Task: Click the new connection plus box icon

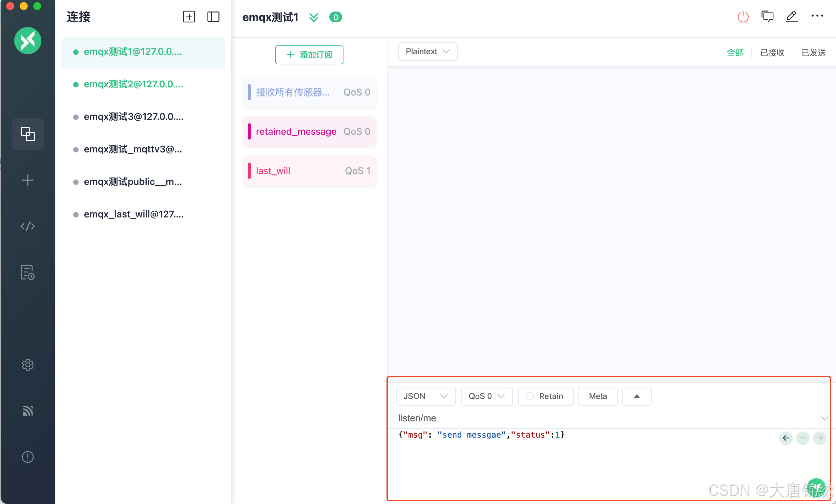Action: click(x=189, y=17)
